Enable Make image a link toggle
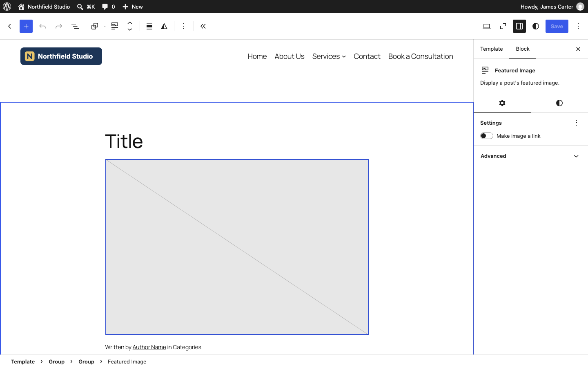The image size is (588, 368). pyautogui.click(x=487, y=136)
